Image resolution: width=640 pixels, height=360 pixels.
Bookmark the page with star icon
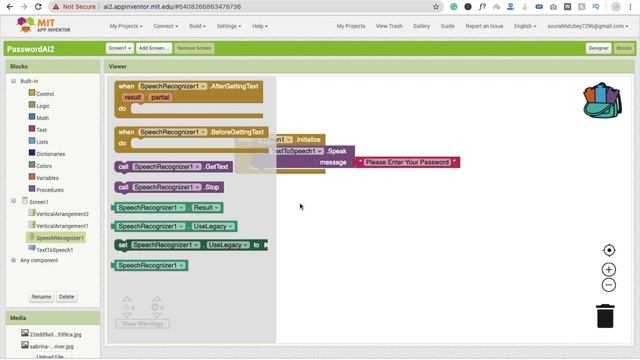(x=436, y=7)
